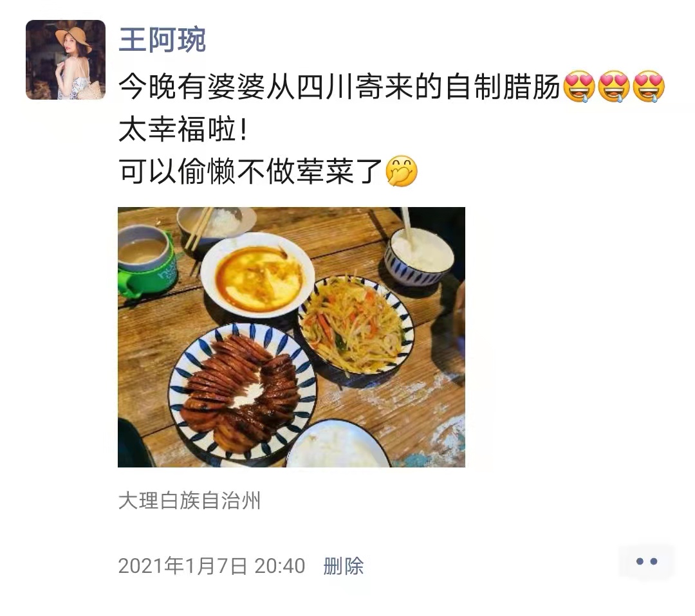
Task: Open the location 大理白族自治州
Action: pos(189,501)
